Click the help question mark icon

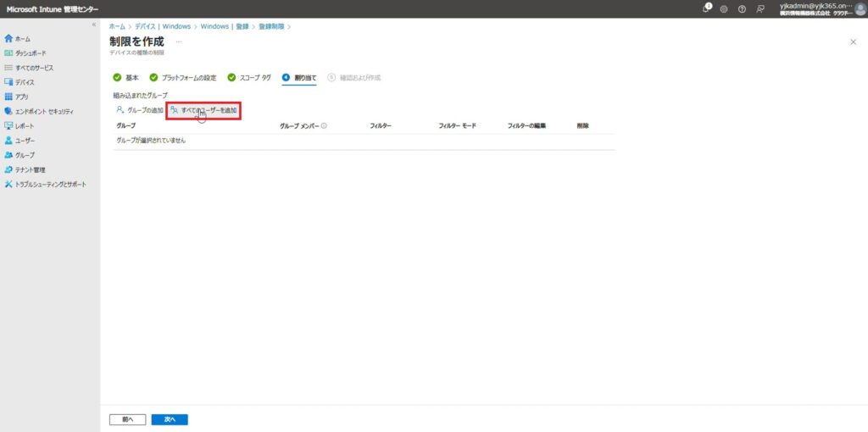tap(742, 8)
